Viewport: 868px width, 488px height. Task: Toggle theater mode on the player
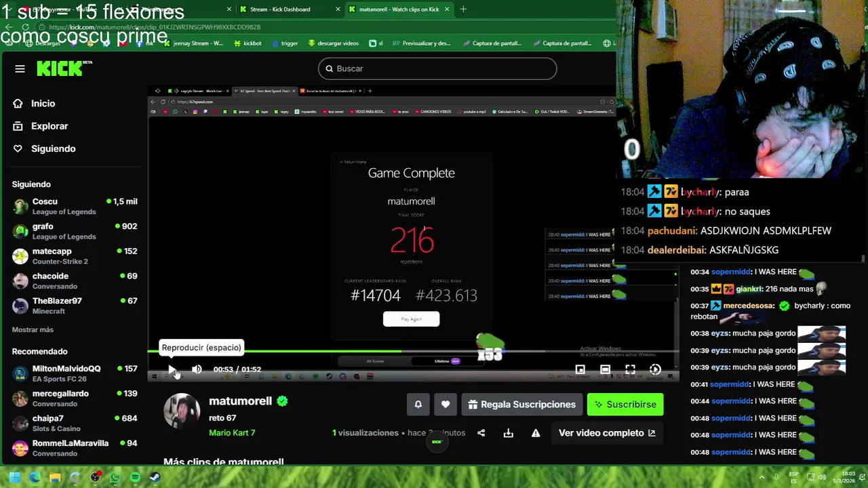(605, 369)
